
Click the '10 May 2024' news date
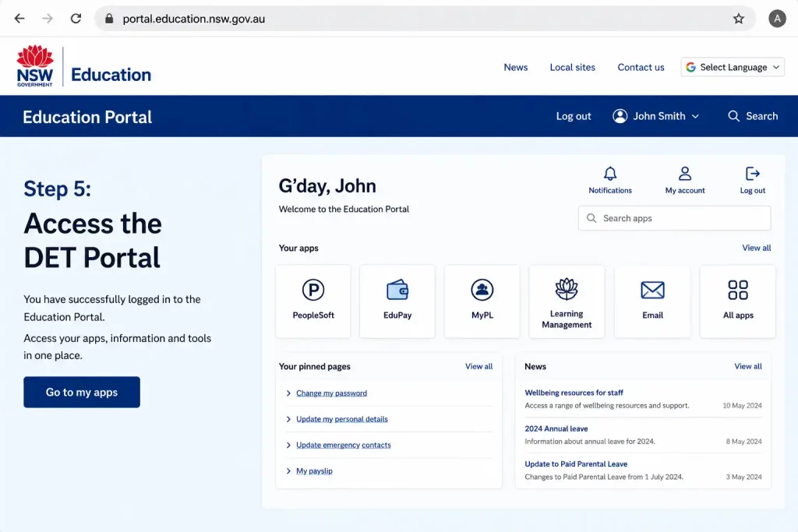click(742, 405)
